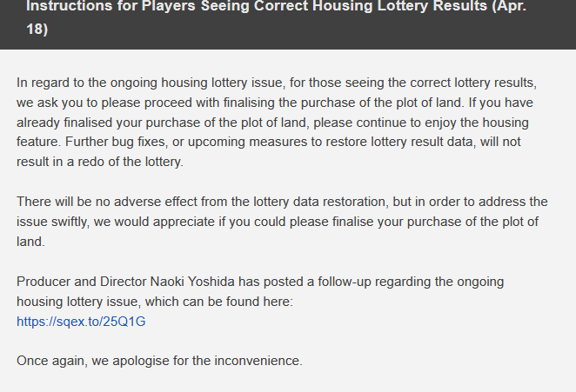Image resolution: width=576 pixels, height=392 pixels.
Task: Click the sentence "result in a redo of the lottery."
Action: pyautogui.click(x=100, y=162)
